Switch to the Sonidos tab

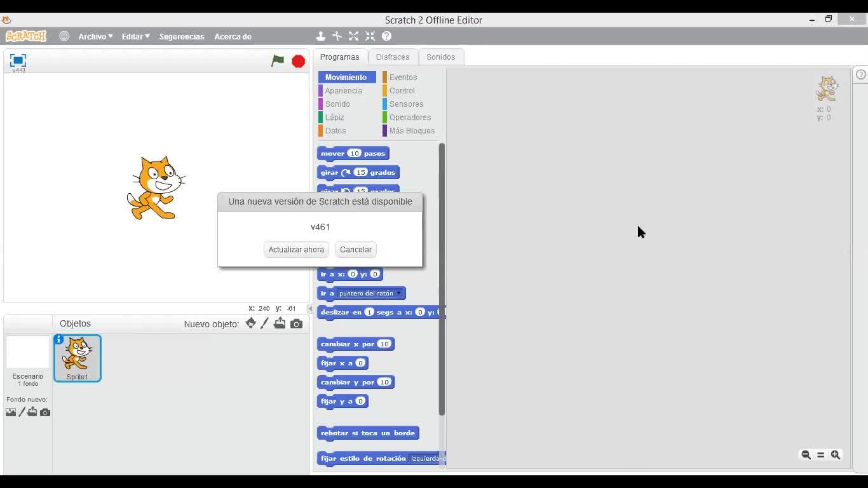tap(440, 57)
